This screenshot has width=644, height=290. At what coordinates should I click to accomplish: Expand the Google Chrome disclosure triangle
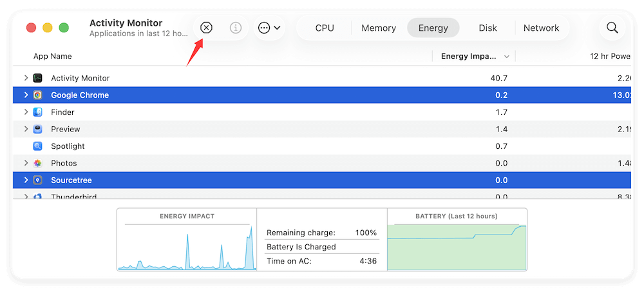[26, 95]
